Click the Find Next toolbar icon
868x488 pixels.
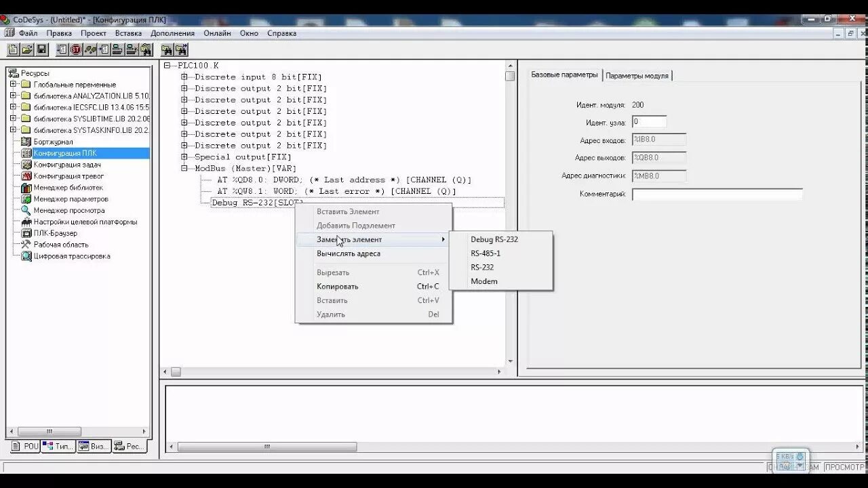(181, 49)
